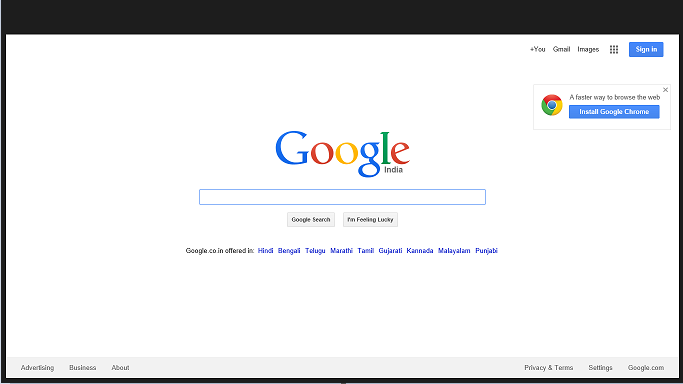Click the I'm Feeling Lucky button
Screen dimensions: 683x384
point(370,219)
